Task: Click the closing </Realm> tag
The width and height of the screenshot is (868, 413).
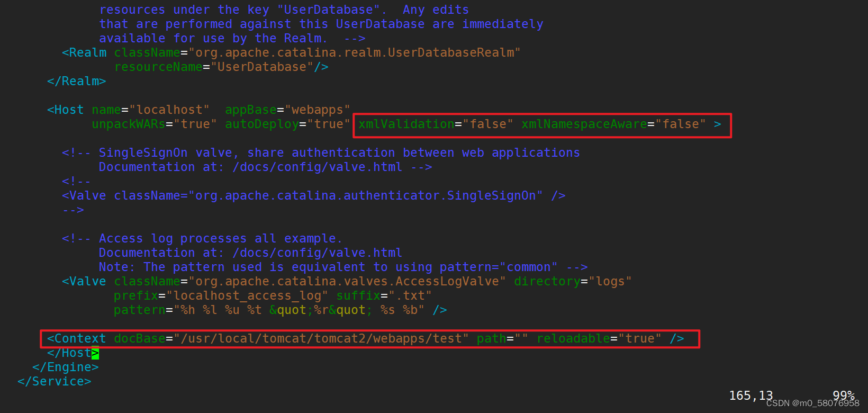Action: (x=77, y=82)
